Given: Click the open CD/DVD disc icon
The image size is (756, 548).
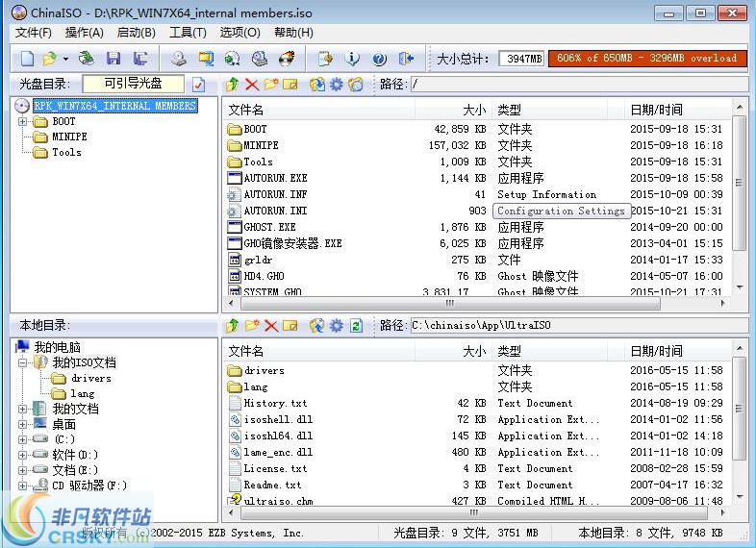Looking at the screenshot, I should click(87, 59).
